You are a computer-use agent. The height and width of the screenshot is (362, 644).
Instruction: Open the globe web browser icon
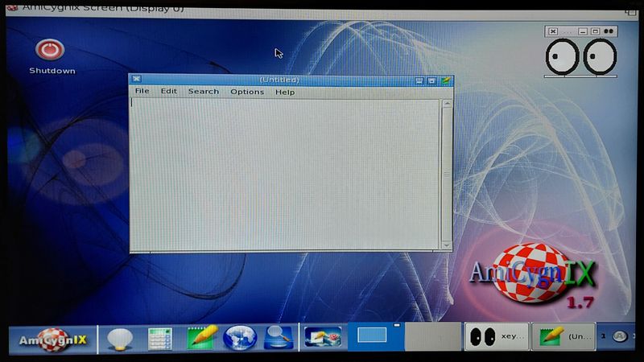pos(240,338)
